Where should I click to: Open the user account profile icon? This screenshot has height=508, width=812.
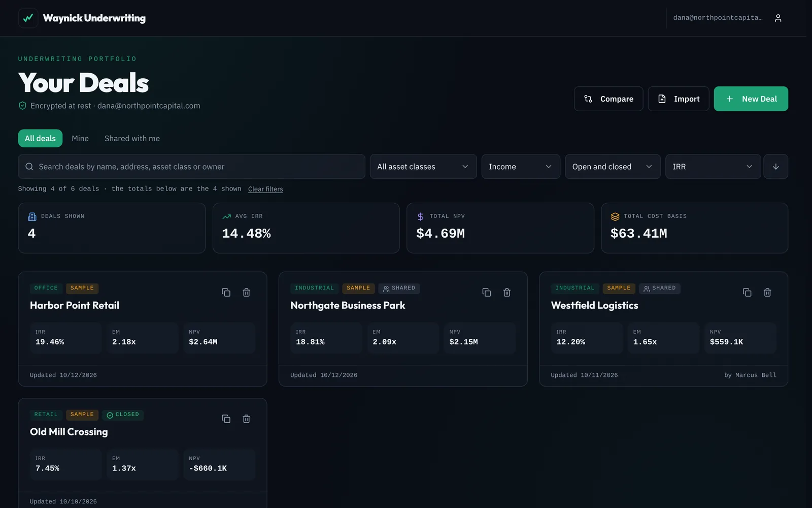pyautogui.click(x=778, y=18)
